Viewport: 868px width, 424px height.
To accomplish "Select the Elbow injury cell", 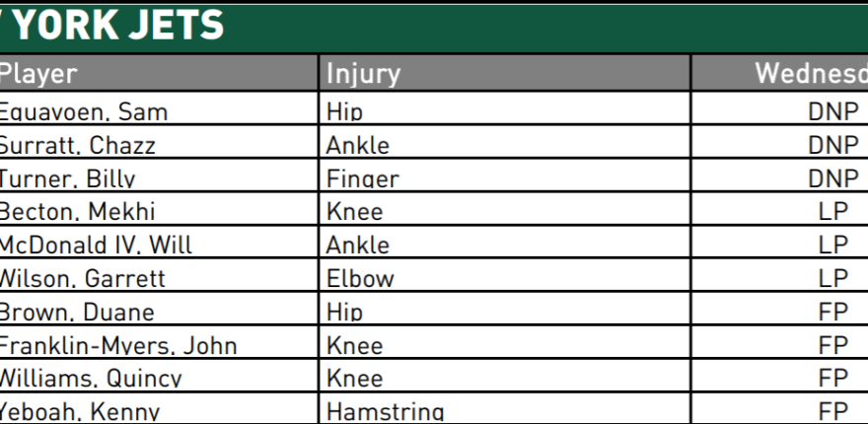I will tap(360, 279).
